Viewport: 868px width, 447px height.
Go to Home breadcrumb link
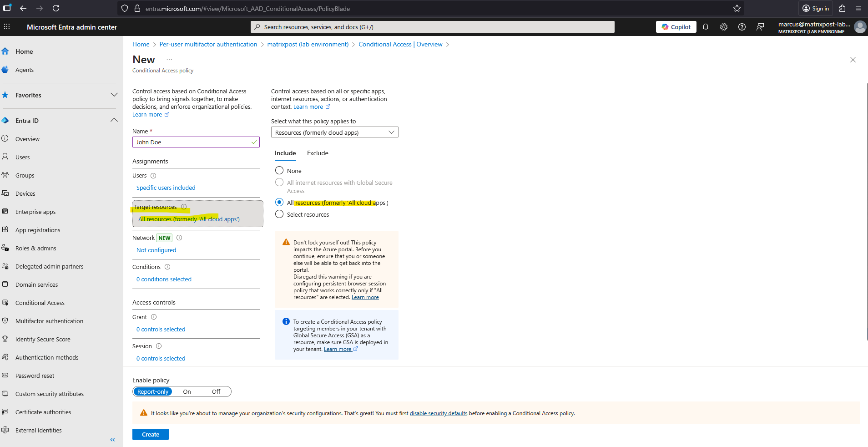141,44
